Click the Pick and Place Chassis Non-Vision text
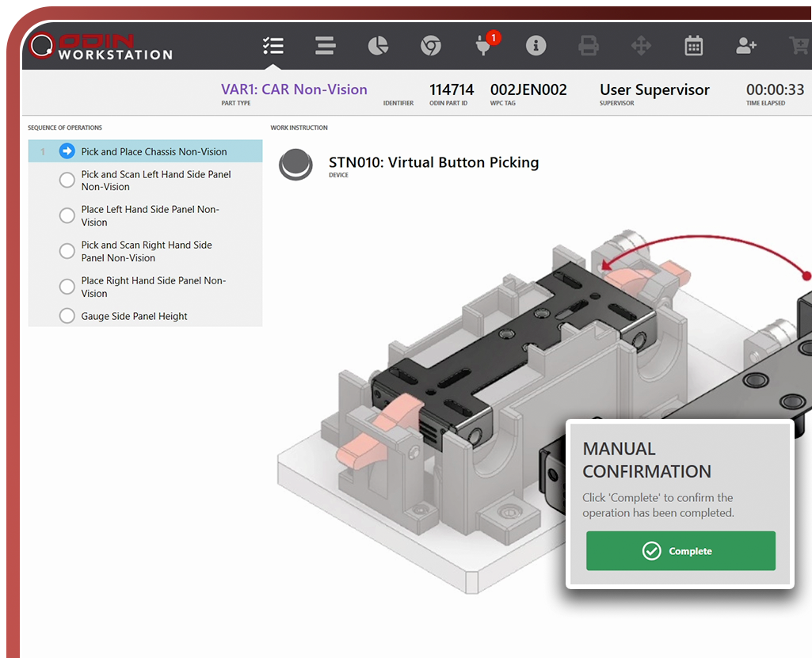The height and width of the screenshot is (658, 812). coord(154,152)
